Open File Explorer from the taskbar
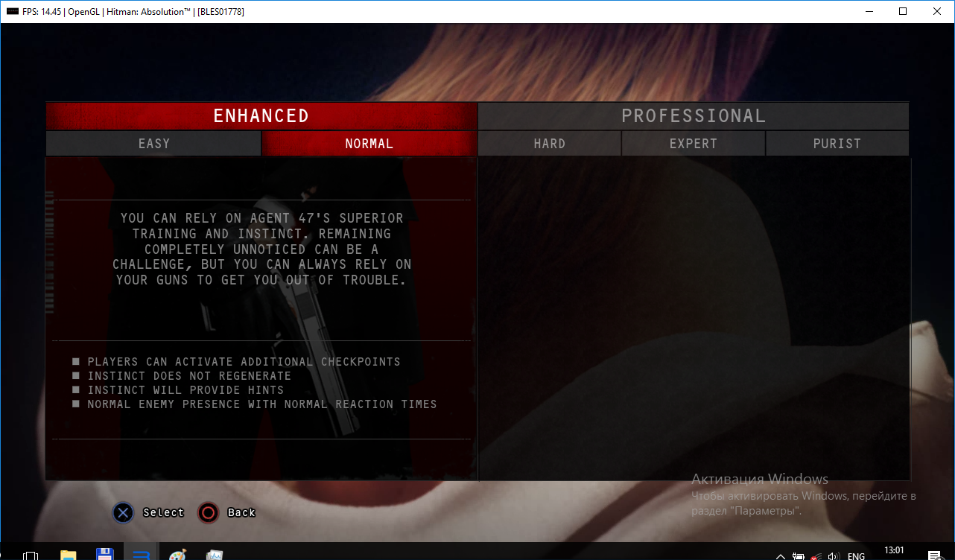955x560 pixels. click(69, 555)
